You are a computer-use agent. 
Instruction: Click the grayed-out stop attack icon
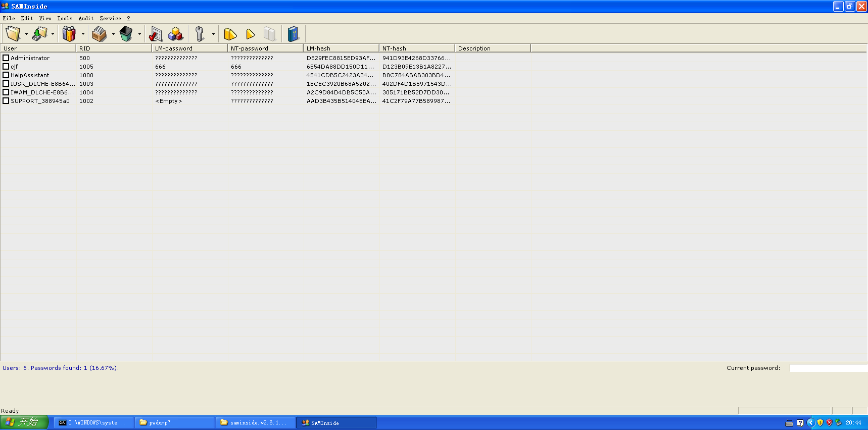[270, 34]
